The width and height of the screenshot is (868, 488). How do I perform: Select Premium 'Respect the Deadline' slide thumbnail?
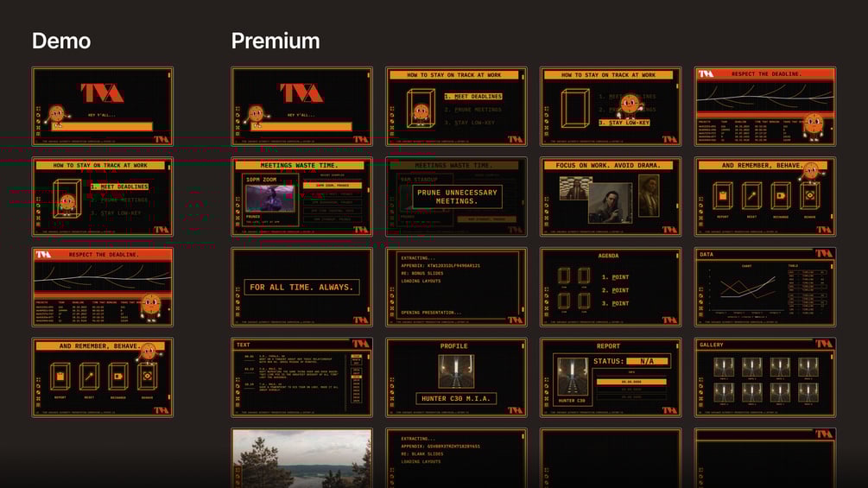(x=765, y=106)
